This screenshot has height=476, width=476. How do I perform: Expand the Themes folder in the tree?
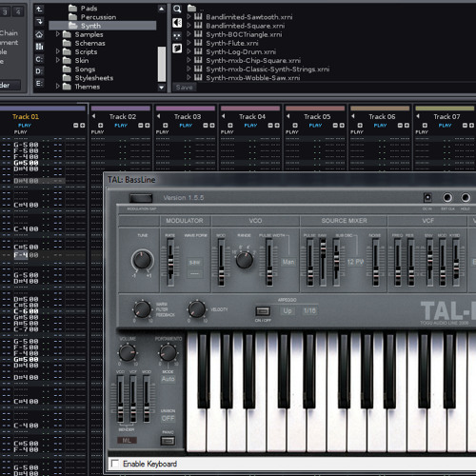coord(58,86)
